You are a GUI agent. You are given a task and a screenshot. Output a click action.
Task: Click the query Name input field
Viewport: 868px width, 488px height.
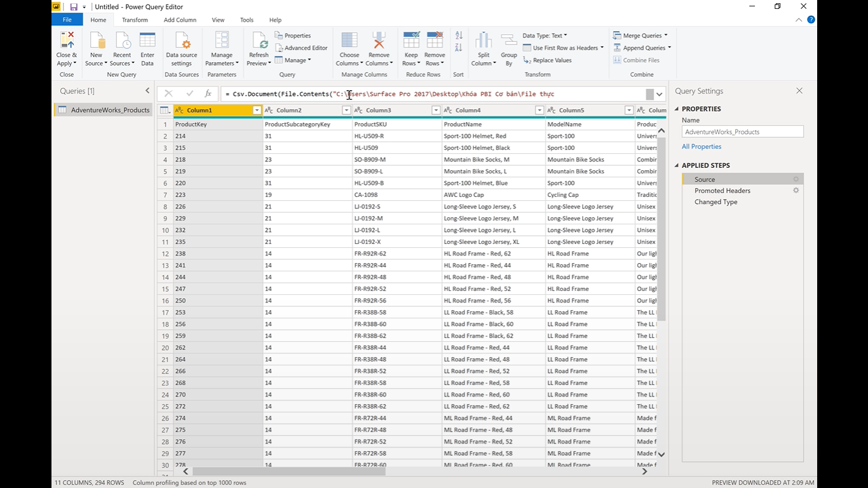click(x=743, y=132)
